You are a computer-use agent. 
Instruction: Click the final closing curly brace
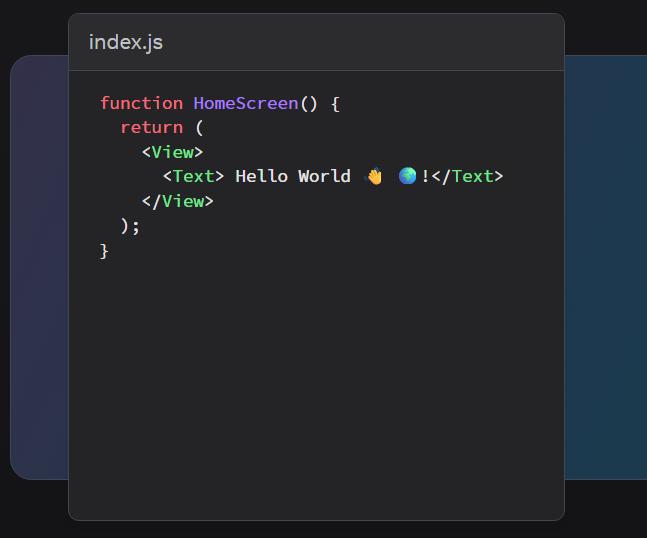pos(105,250)
